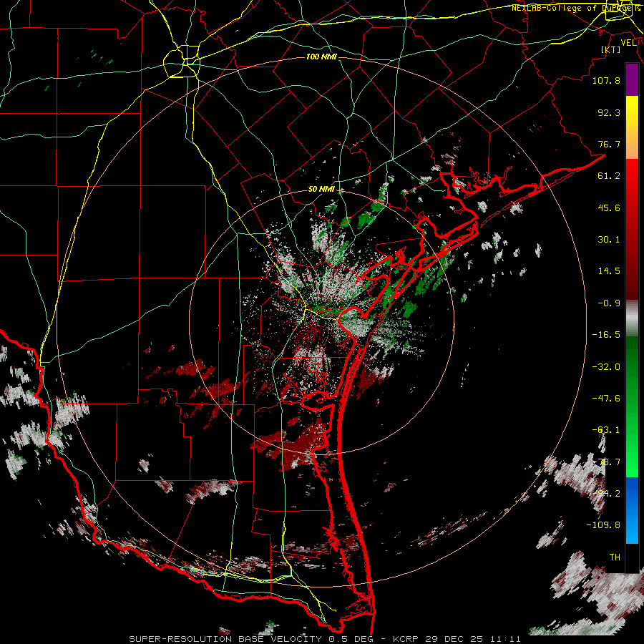Click the -32.0 velocity scale value
The image size is (644, 644).
pyautogui.click(x=606, y=367)
